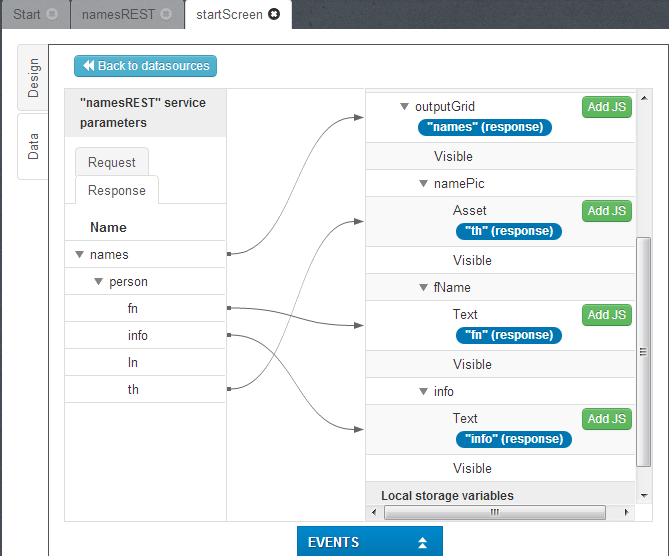Collapse the fName component node
The height and width of the screenshot is (556, 669).
(x=423, y=288)
